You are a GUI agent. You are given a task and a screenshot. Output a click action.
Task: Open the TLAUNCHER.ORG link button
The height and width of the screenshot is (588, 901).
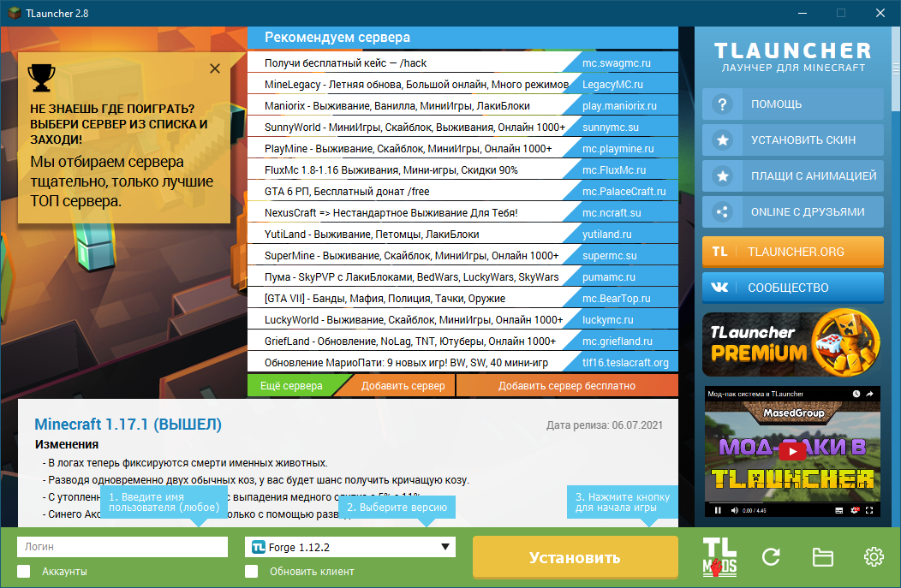(792, 252)
